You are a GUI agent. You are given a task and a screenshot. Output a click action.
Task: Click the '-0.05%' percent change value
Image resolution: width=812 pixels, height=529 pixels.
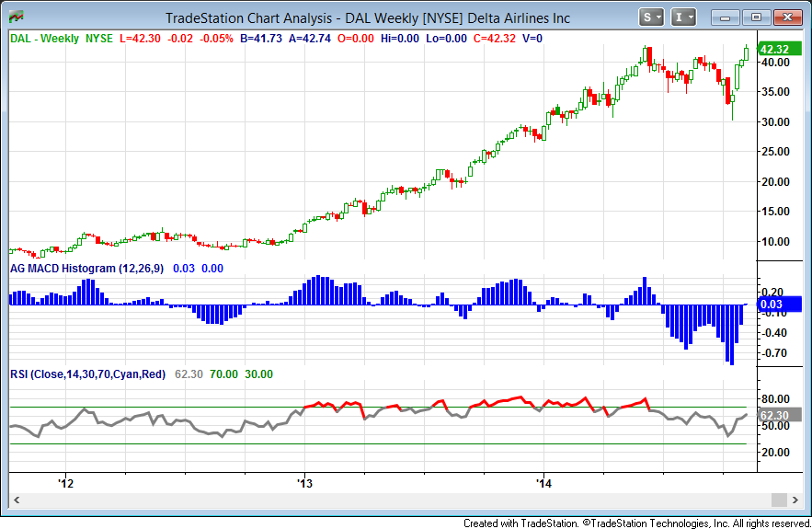(216, 39)
